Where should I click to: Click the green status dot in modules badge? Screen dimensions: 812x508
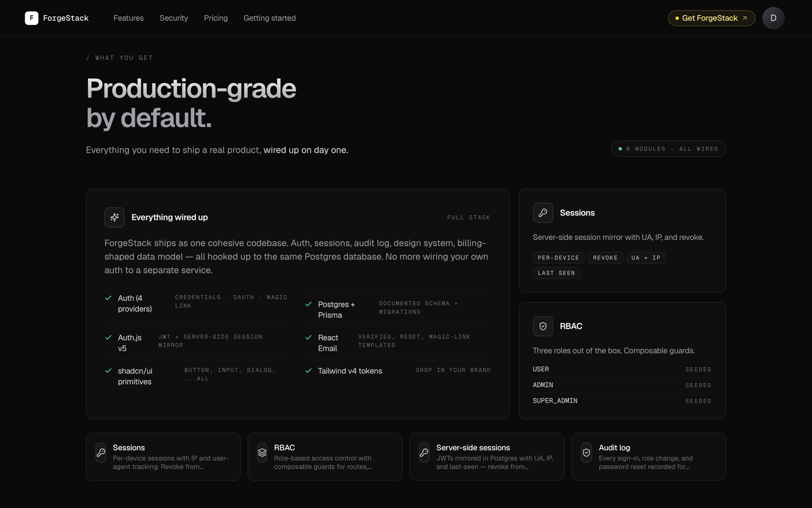[620, 149]
